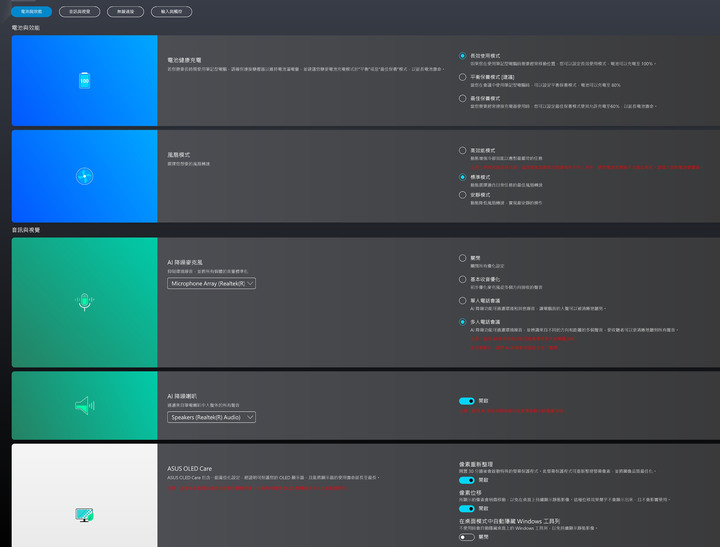Open the 電池與效能 tab
Viewport: 720px width, 547px height.
(31, 11)
